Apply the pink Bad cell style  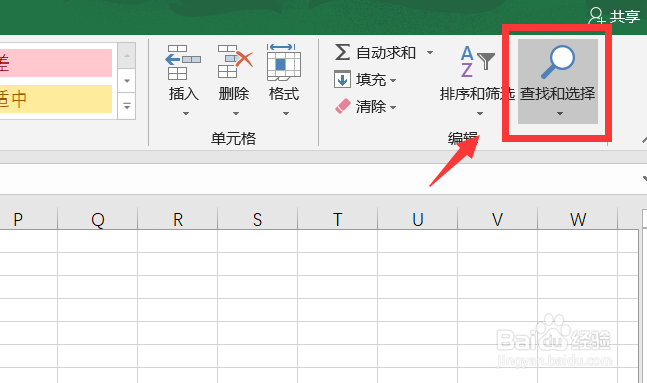(x=56, y=63)
